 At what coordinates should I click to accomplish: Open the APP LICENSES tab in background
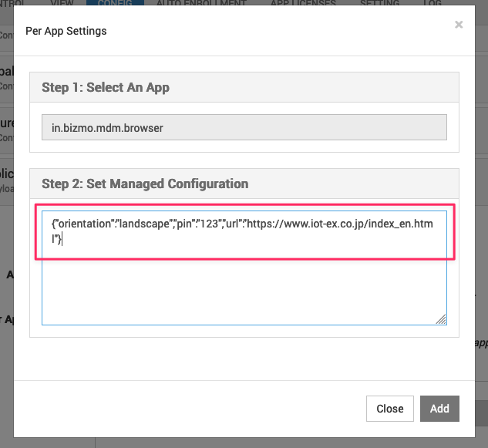(x=303, y=2)
